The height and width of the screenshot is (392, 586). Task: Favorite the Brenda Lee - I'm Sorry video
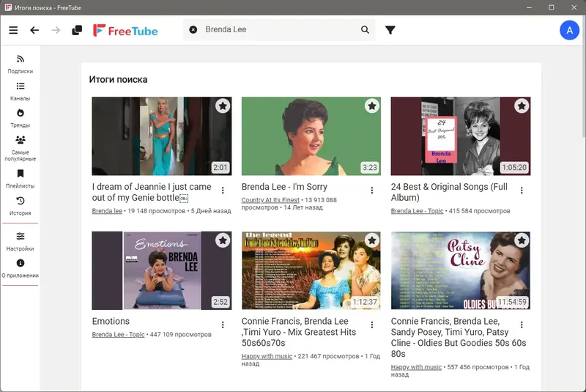pos(372,106)
